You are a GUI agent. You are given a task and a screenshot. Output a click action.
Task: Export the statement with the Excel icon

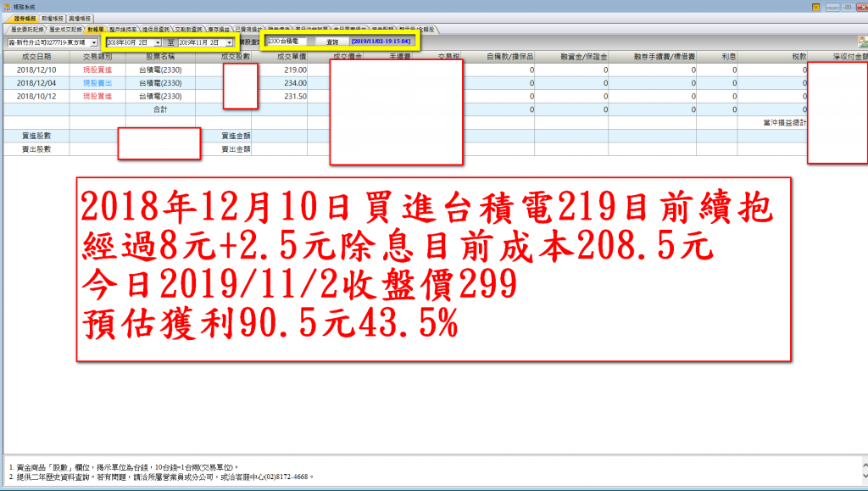tap(862, 42)
